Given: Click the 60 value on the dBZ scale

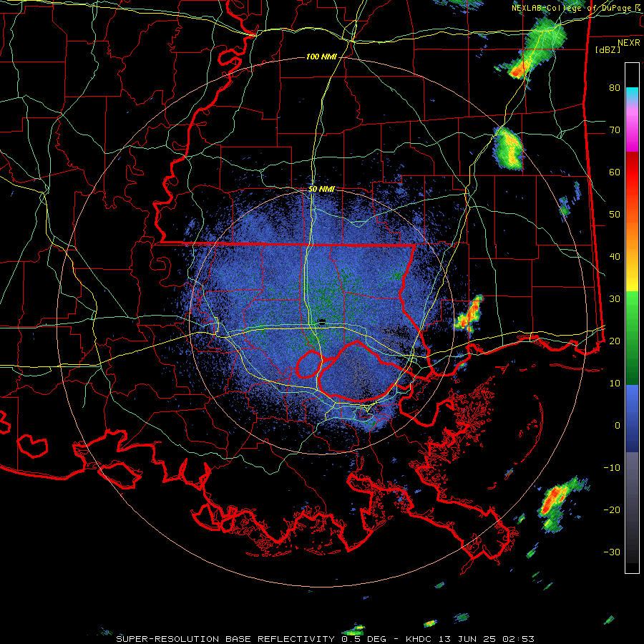Looking at the screenshot, I should (615, 172).
